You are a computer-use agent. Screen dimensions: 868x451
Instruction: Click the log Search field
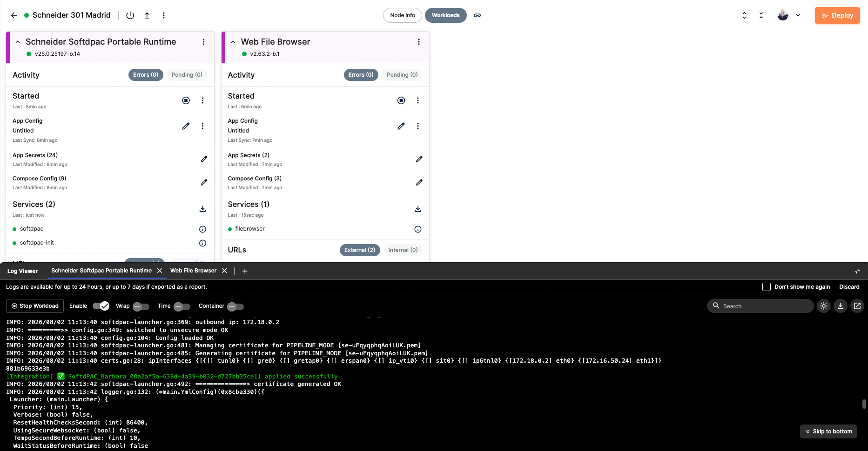pos(760,306)
